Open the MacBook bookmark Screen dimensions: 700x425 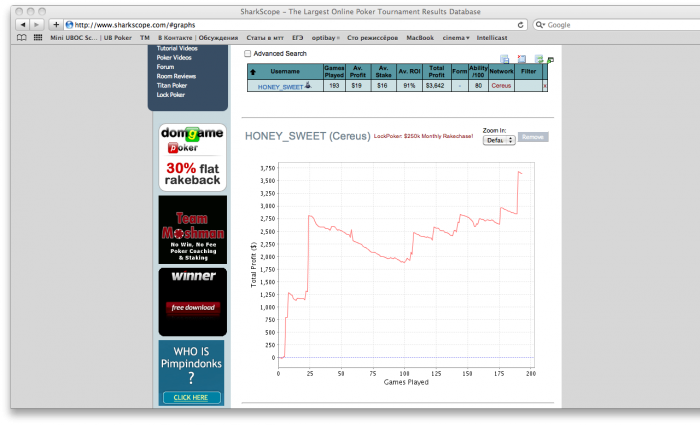click(x=420, y=38)
